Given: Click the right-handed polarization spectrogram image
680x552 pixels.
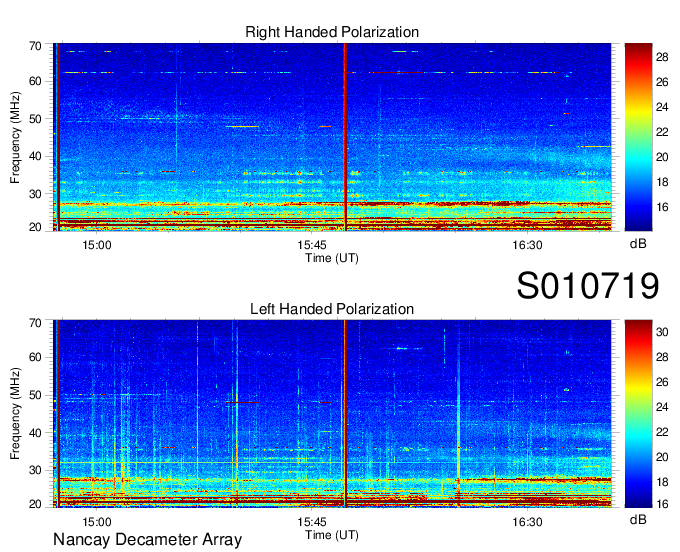Looking at the screenshot, I should coord(332,137).
